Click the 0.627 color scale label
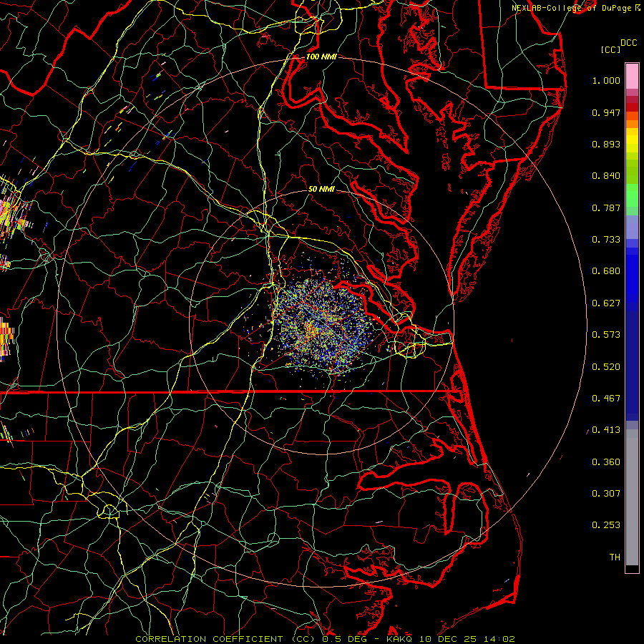644x644 pixels. (x=606, y=303)
